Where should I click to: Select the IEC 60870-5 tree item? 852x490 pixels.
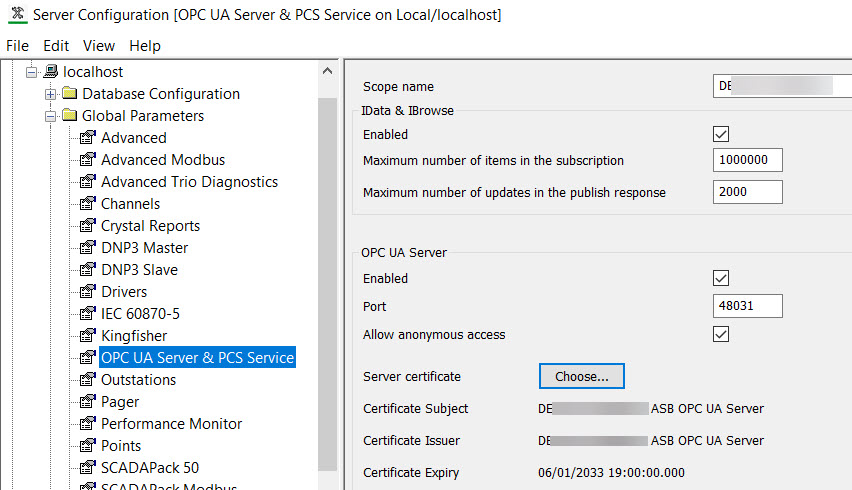(140, 313)
